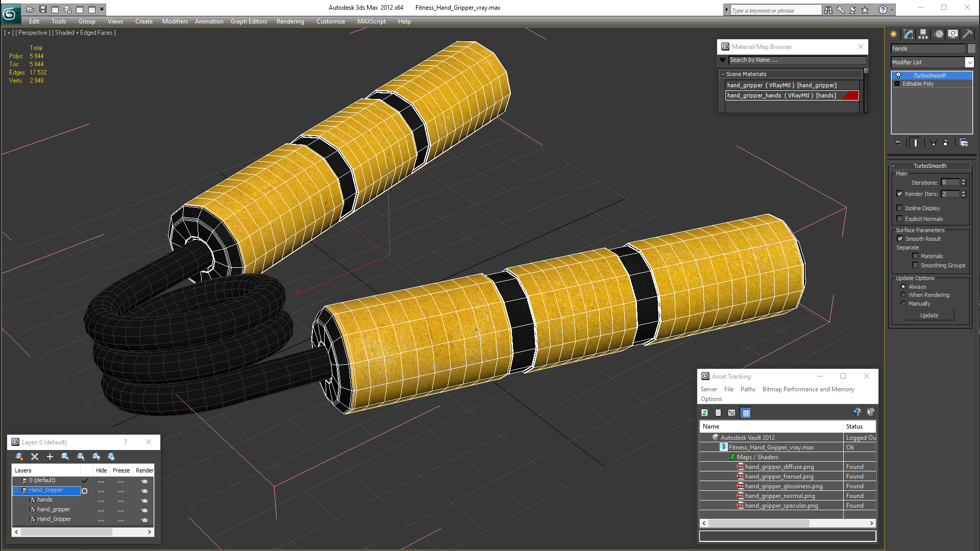Toggle TurboSmooth modifier lightbulb icon
The image size is (980, 551).
[x=898, y=76]
